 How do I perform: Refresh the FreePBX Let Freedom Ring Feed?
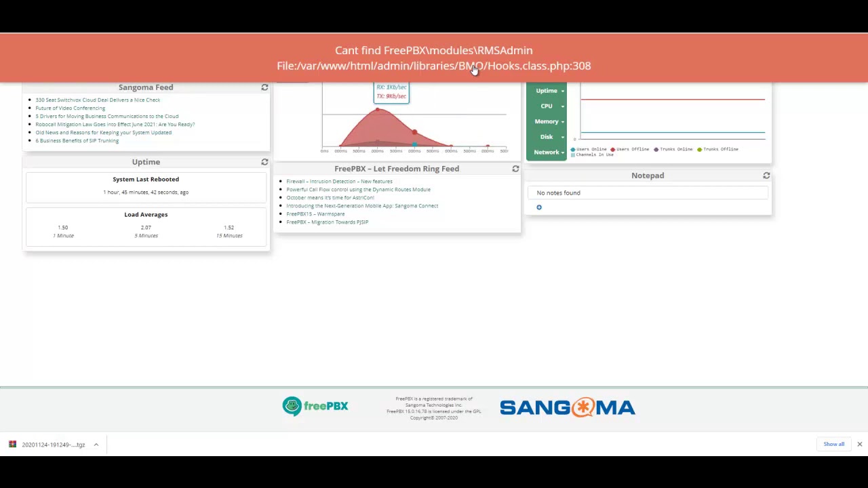coord(515,169)
